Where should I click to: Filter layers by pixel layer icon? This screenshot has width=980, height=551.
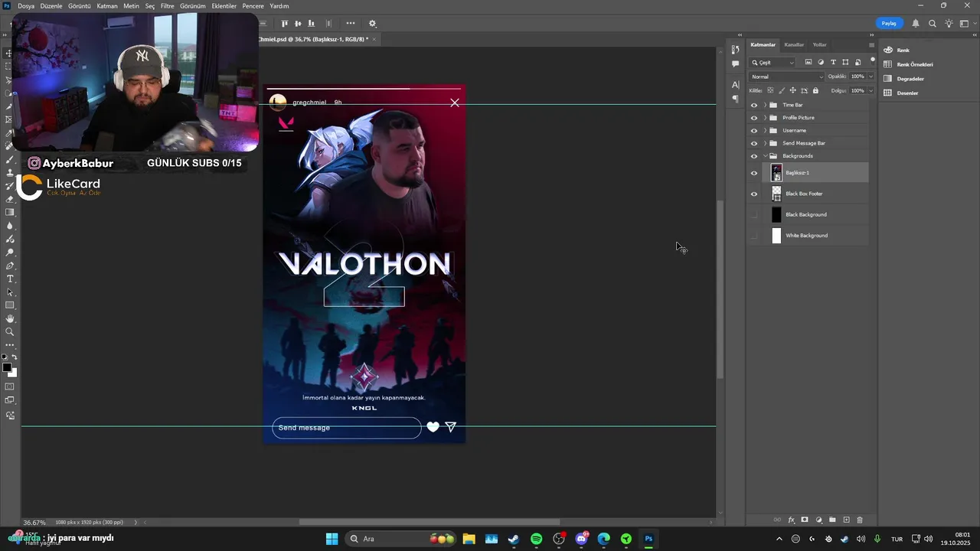point(808,62)
